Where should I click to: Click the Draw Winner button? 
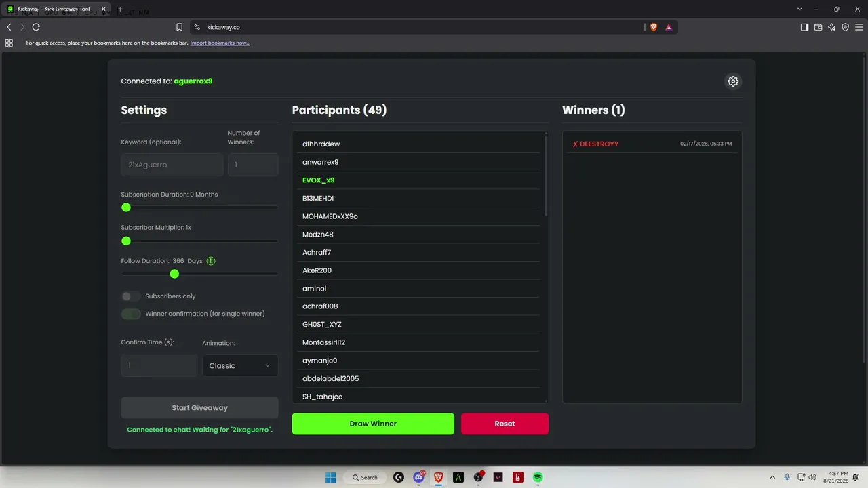pyautogui.click(x=373, y=424)
